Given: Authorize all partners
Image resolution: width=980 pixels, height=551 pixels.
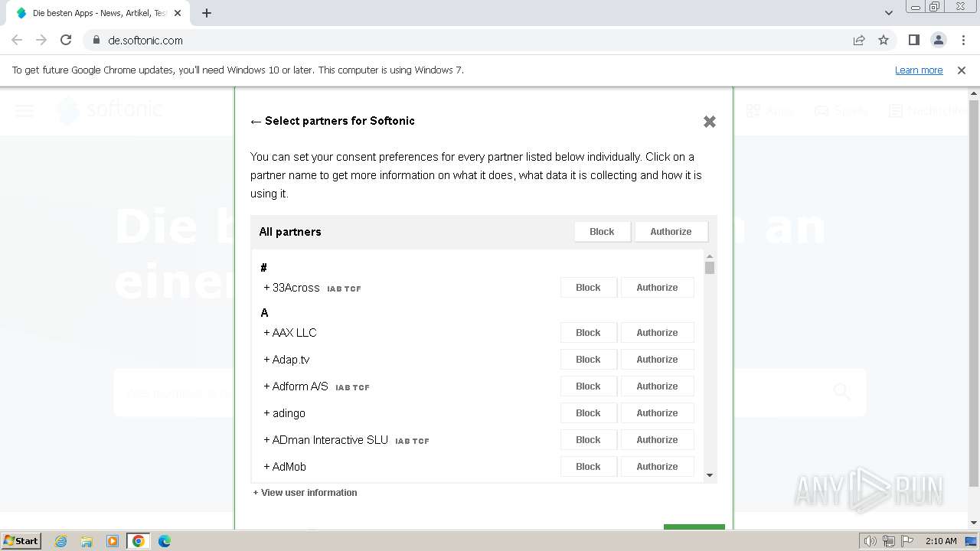Looking at the screenshot, I should (671, 232).
